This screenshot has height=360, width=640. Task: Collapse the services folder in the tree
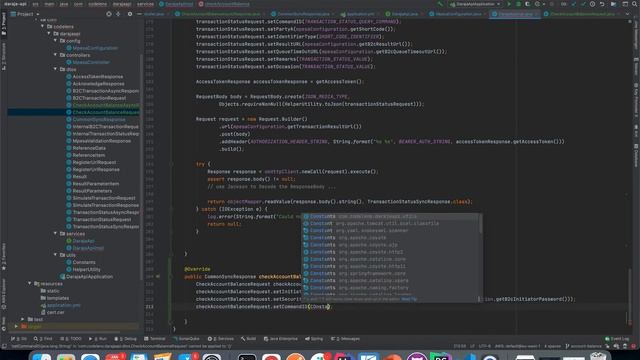[56, 233]
